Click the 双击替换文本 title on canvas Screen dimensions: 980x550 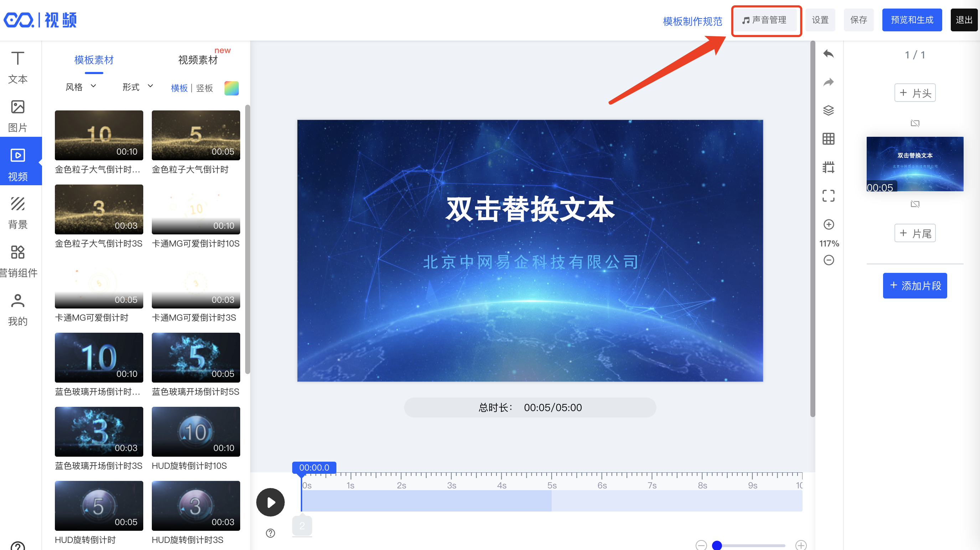[530, 209]
